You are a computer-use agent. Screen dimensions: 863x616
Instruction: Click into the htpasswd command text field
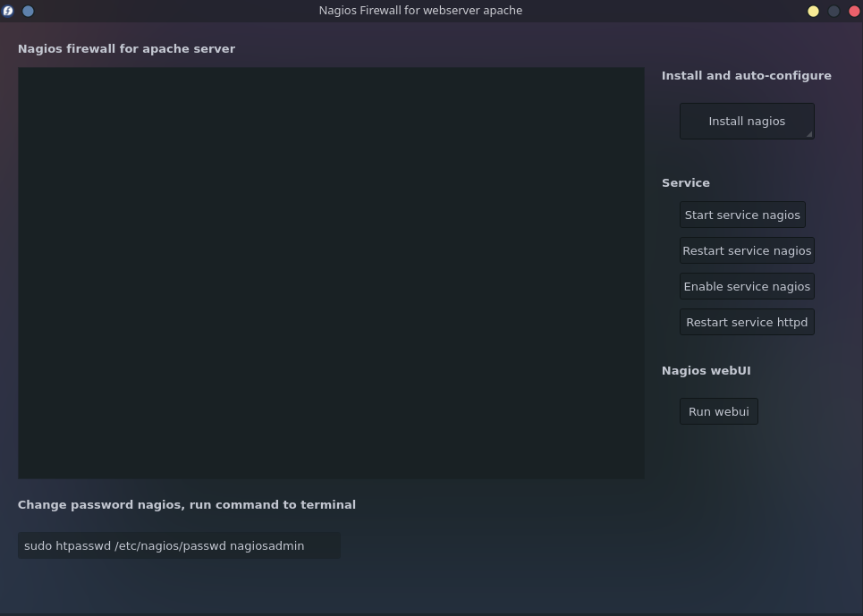point(179,545)
